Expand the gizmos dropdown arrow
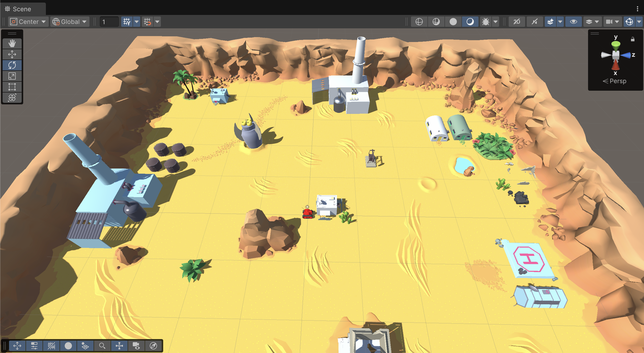 pyautogui.click(x=639, y=22)
